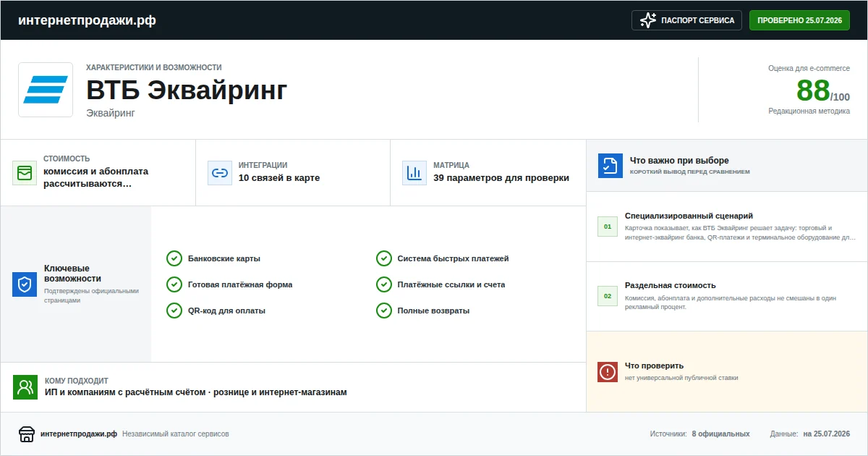The width and height of the screenshot is (868, 456).
Task: Click the ВТБ blue stripes logo
Action: tap(46, 90)
